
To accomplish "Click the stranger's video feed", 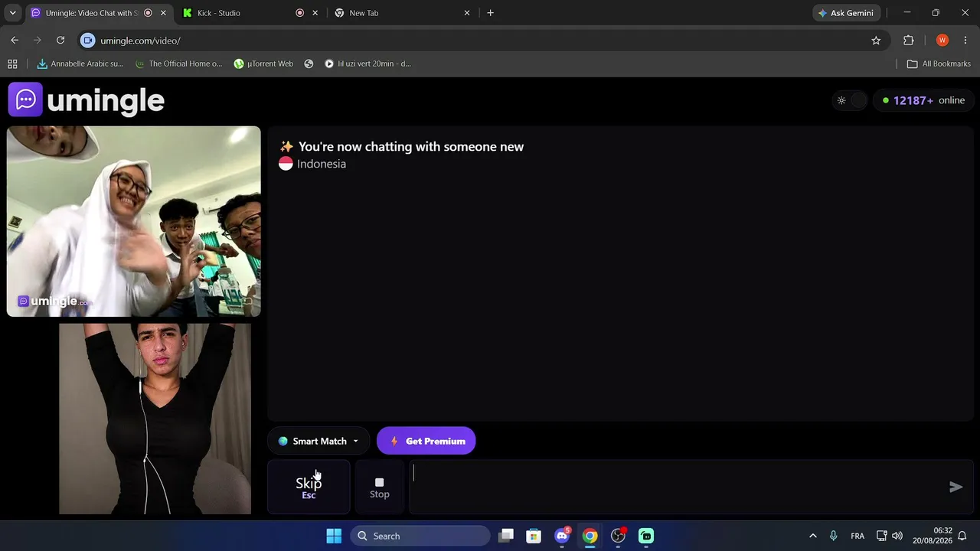I will coord(134,221).
